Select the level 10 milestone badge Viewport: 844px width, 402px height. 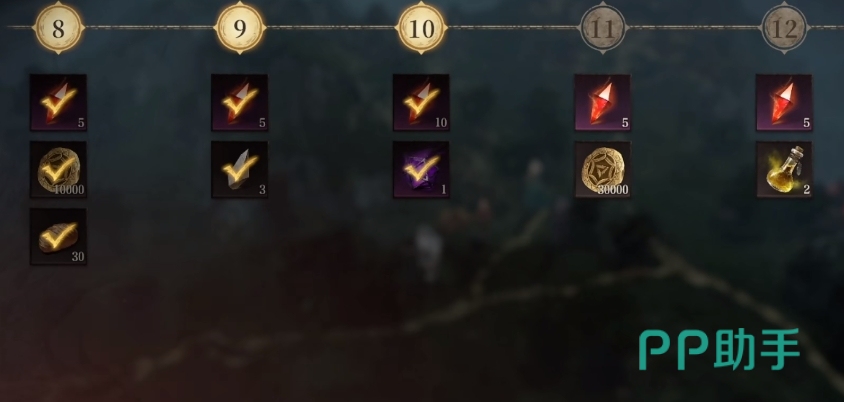pyautogui.click(x=421, y=28)
